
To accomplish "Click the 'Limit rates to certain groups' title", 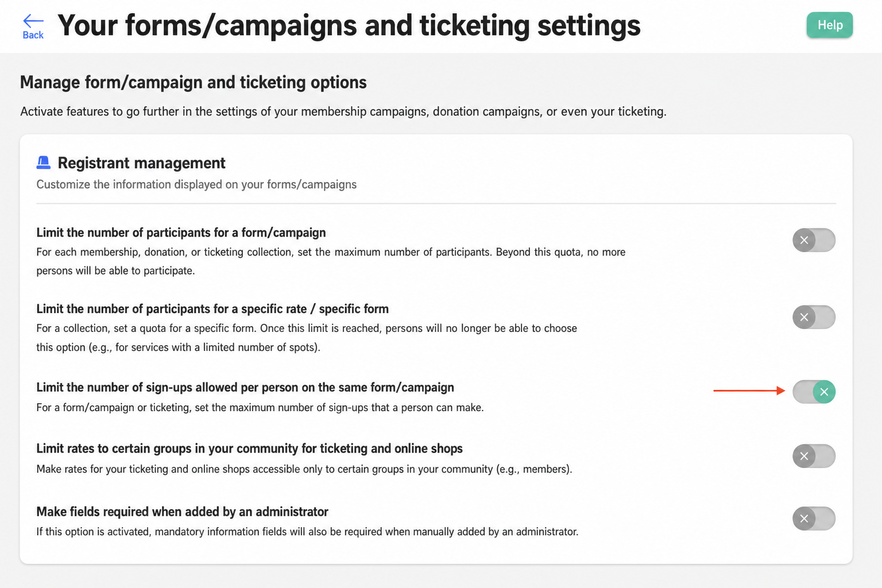I will point(249,448).
